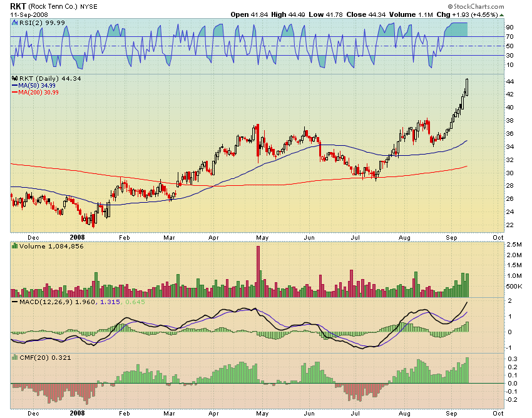Click the 0.0 CMF axis label
The width and height of the screenshot is (532, 418).
[x=513, y=384]
